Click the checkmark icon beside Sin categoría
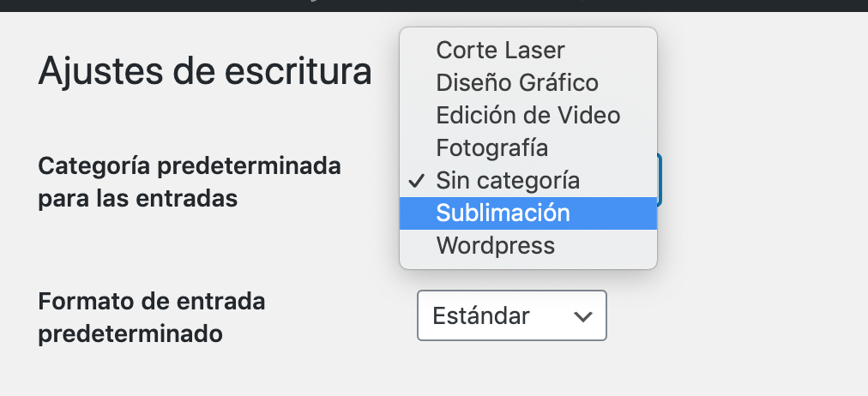Viewport: 868px width, 396px height. 416,181
